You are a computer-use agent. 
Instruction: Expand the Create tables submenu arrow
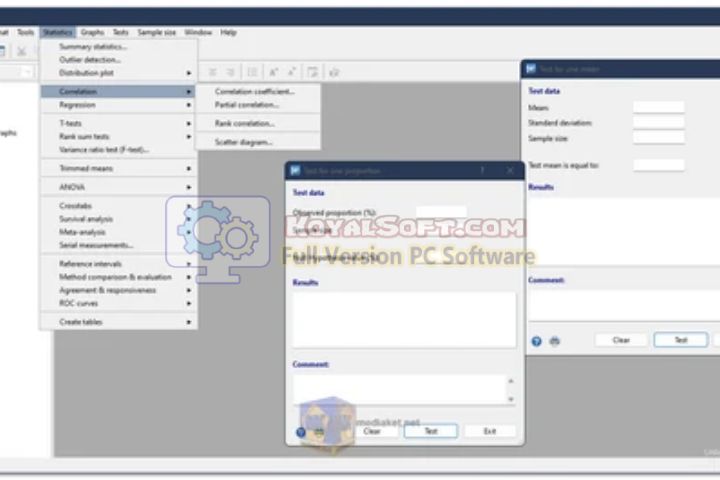188,322
